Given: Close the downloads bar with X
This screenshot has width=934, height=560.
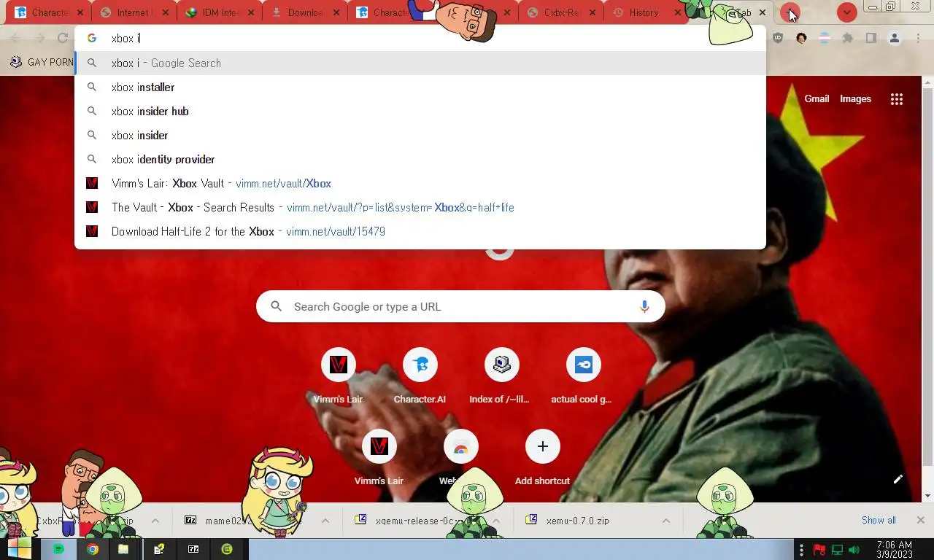Looking at the screenshot, I should 920,520.
